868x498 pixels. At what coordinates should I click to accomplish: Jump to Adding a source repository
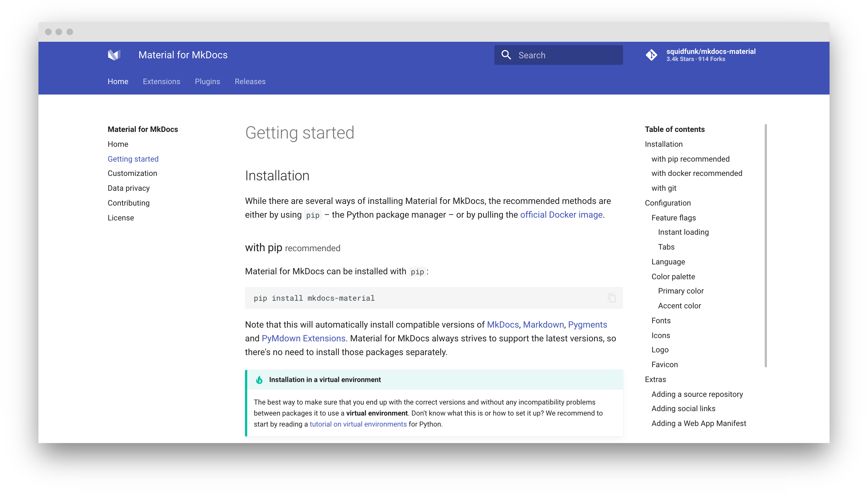coord(697,394)
